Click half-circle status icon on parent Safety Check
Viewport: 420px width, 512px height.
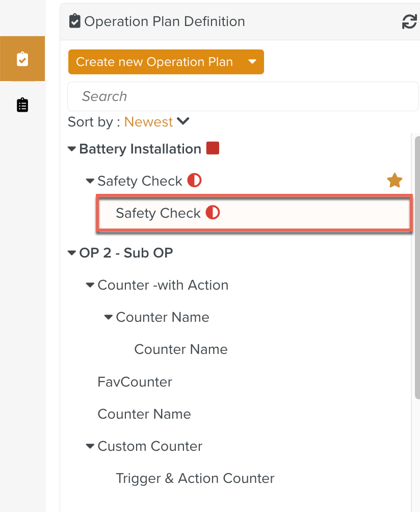(x=194, y=181)
